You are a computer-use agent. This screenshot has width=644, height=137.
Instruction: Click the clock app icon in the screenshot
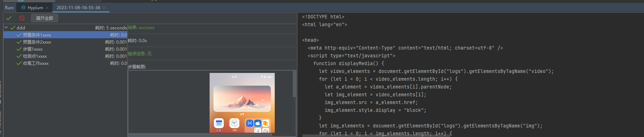tap(234, 123)
